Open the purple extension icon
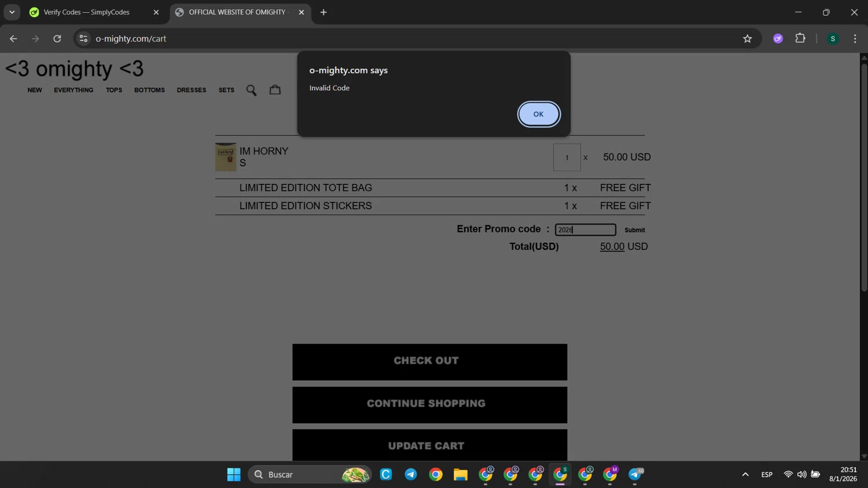 (x=778, y=39)
